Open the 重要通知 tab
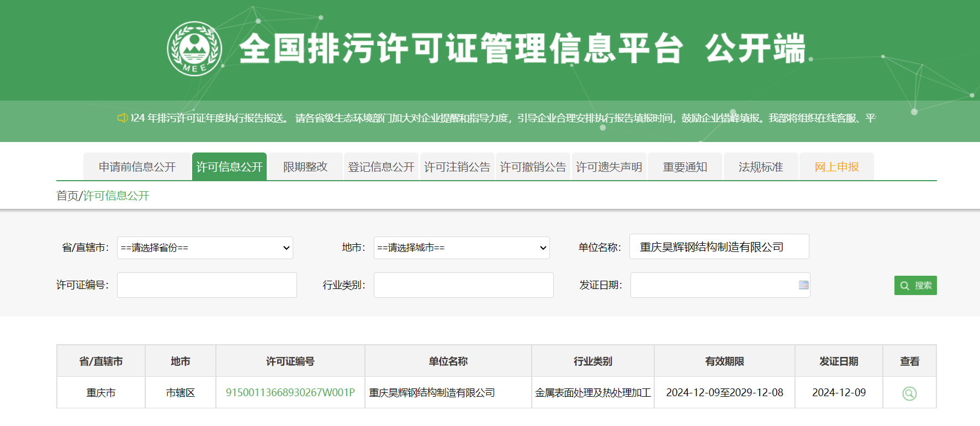 685,167
